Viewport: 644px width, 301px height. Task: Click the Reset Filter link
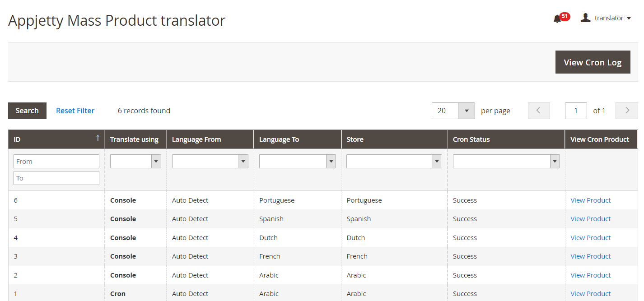point(75,111)
